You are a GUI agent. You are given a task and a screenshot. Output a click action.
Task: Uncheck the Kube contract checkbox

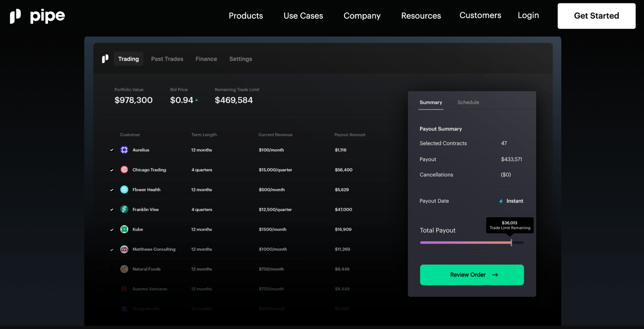click(x=112, y=229)
